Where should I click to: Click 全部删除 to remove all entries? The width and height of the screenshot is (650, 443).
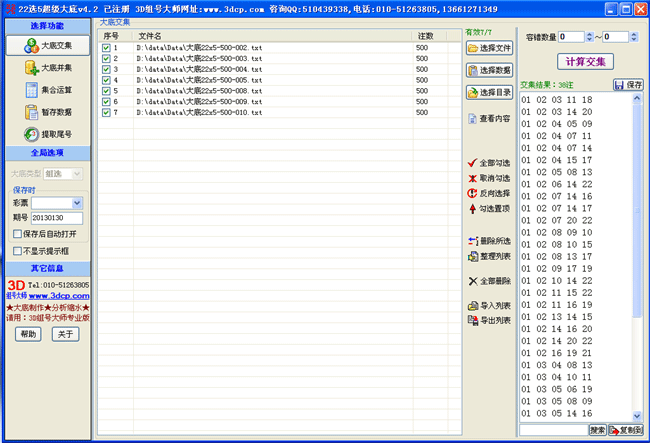coord(488,281)
